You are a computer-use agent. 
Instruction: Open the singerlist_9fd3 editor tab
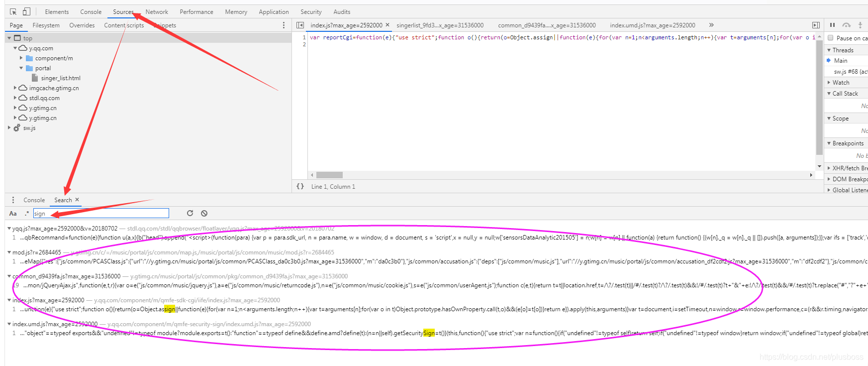[x=440, y=25]
